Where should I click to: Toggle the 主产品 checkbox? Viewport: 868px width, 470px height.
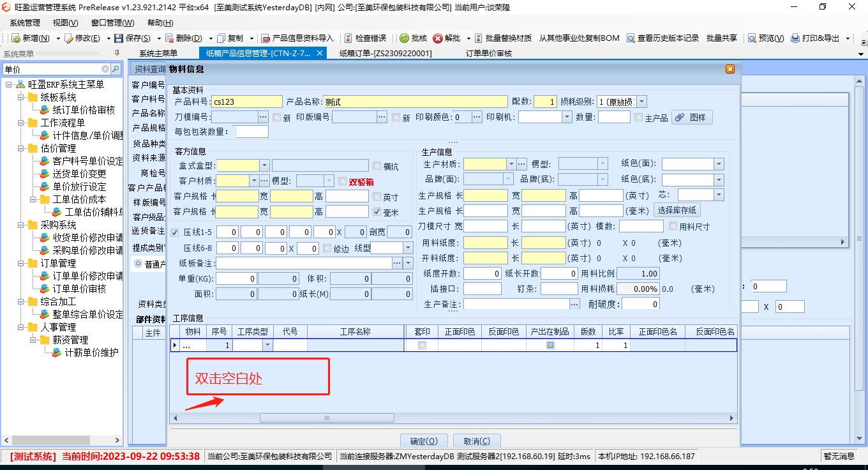point(639,117)
